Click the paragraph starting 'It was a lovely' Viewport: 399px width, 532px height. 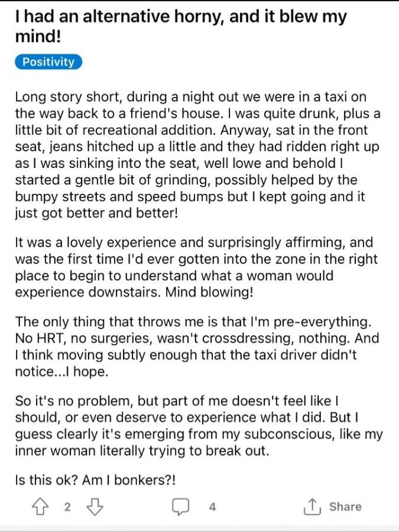point(196,267)
